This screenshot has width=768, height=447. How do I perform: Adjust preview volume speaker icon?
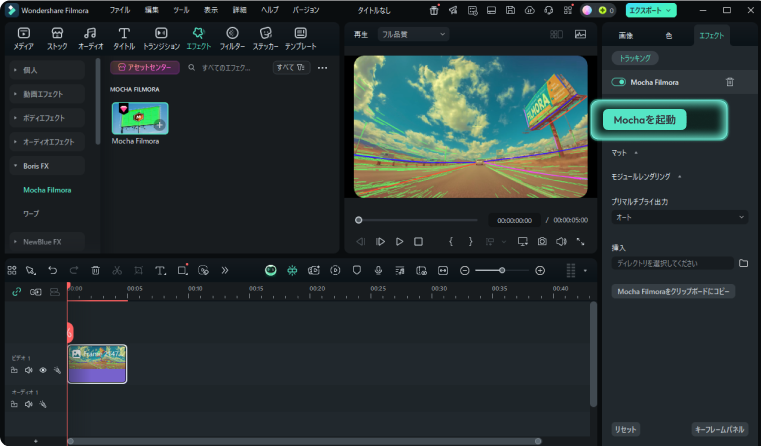[561, 242]
